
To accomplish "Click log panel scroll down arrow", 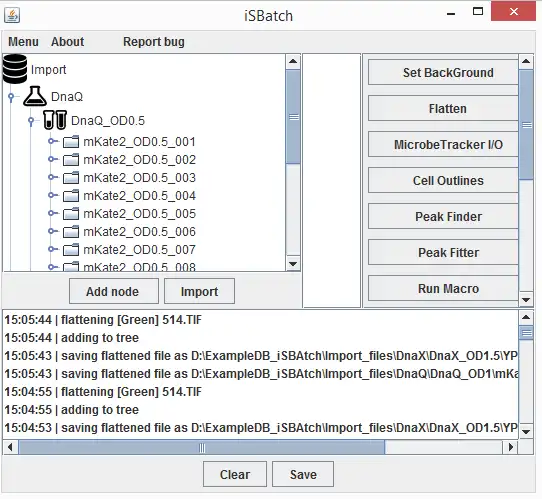I will point(526,431).
